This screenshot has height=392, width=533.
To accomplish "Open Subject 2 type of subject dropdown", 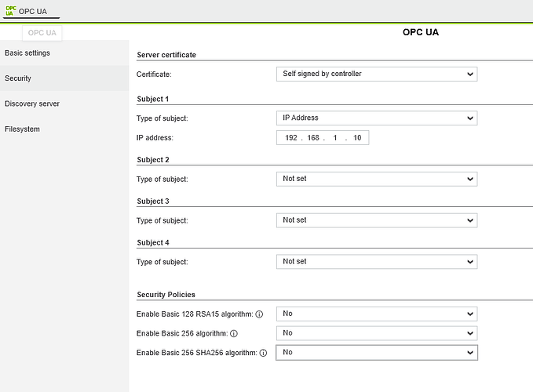I will tap(377, 179).
